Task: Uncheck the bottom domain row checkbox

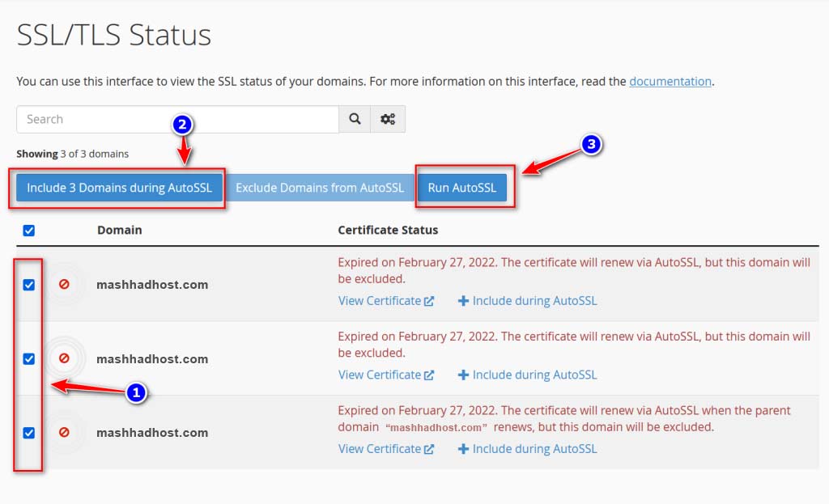Action: click(29, 433)
